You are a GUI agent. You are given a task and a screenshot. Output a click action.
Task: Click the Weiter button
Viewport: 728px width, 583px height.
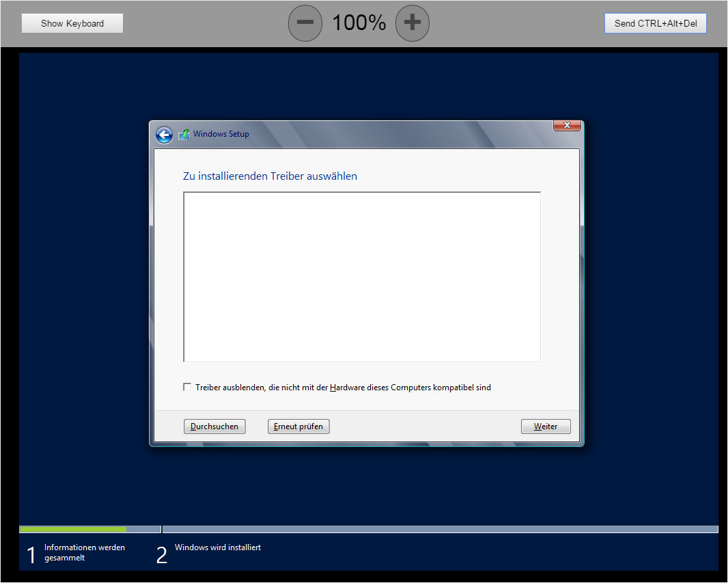coord(546,426)
